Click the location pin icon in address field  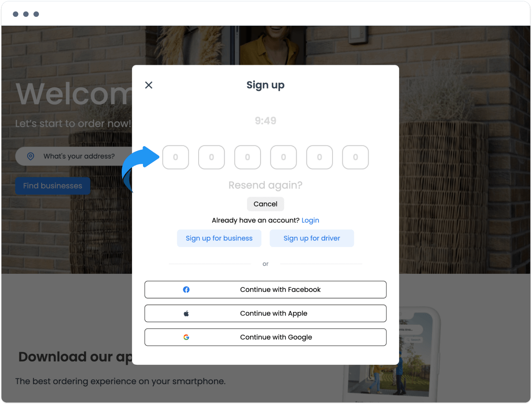click(x=31, y=156)
